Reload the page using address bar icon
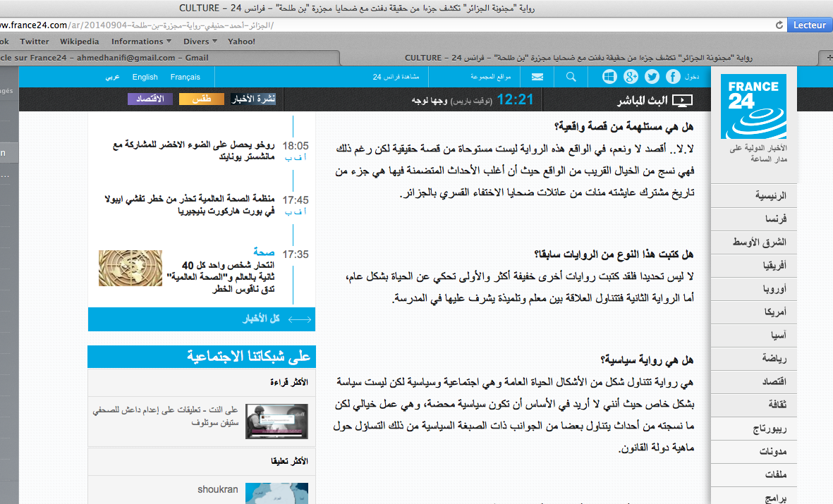This screenshot has width=833, height=504. tap(779, 25)
